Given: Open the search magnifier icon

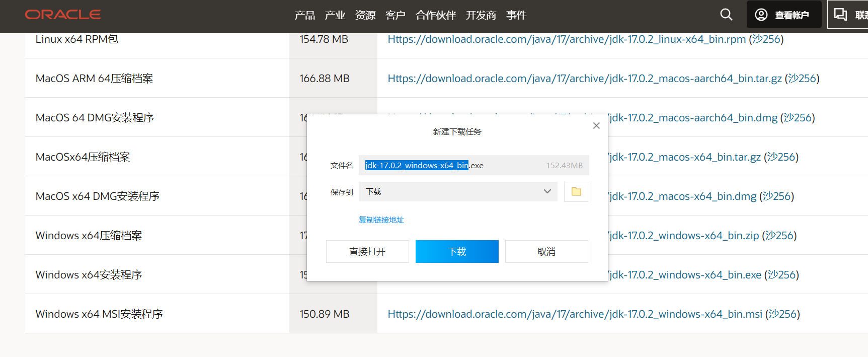Looking at the screenshot, I should (726, 15).
